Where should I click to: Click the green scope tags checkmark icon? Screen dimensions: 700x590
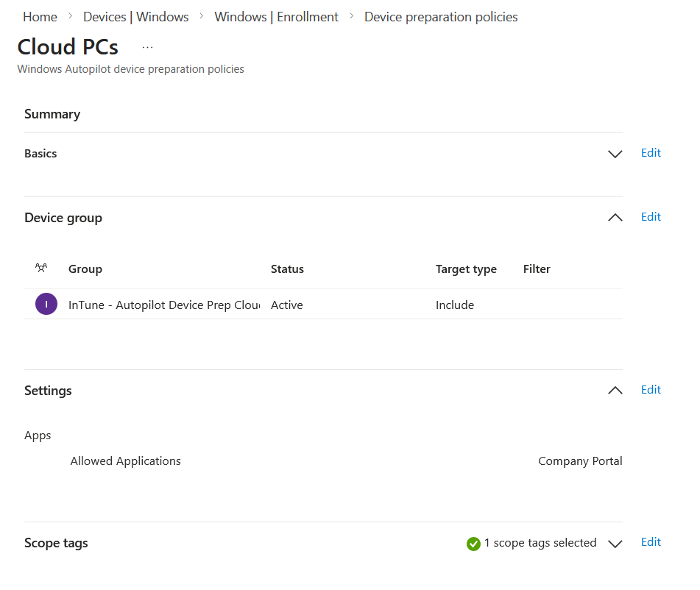point(473,544)
